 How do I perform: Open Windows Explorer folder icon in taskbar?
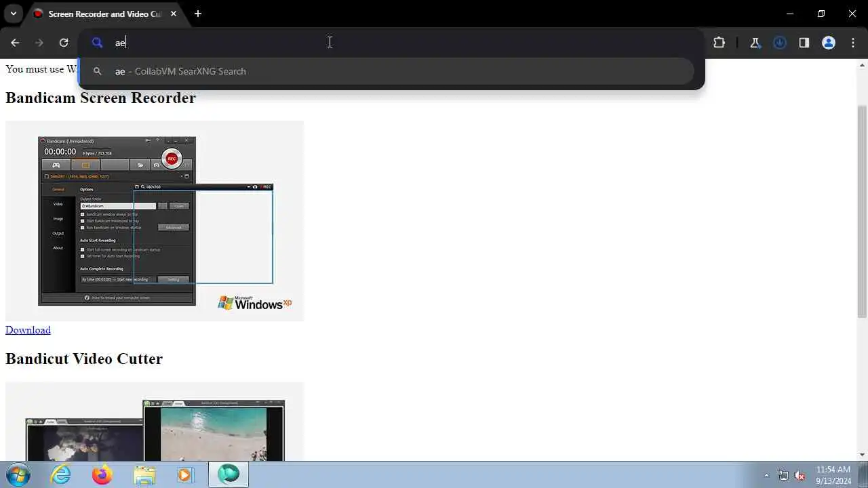tap(144, 474)
